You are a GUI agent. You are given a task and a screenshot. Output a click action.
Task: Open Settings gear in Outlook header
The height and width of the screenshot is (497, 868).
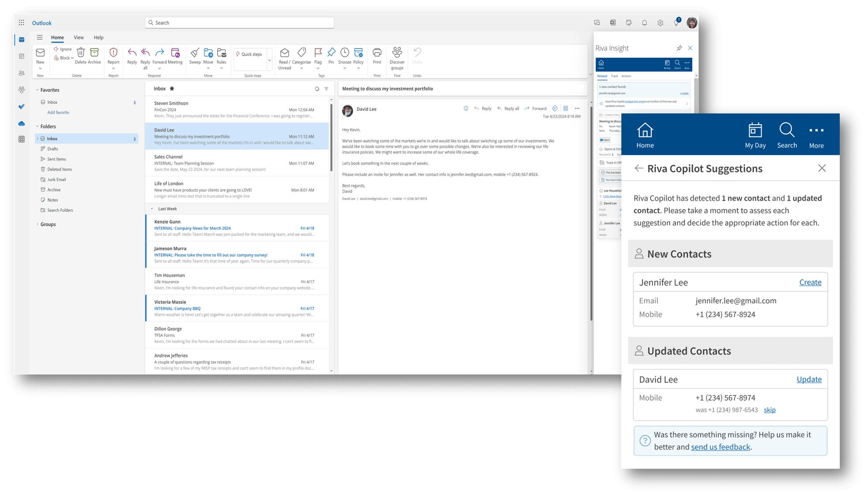[x=660, y=23]
